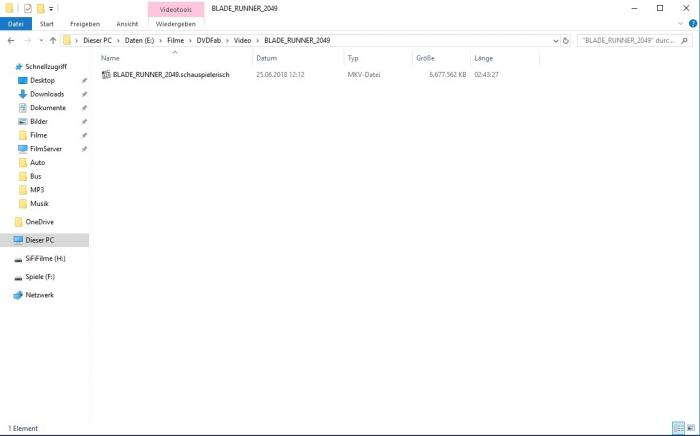Click the pin icon beside Downloads
The image size is (700, 436).
(x=84, y=95)
